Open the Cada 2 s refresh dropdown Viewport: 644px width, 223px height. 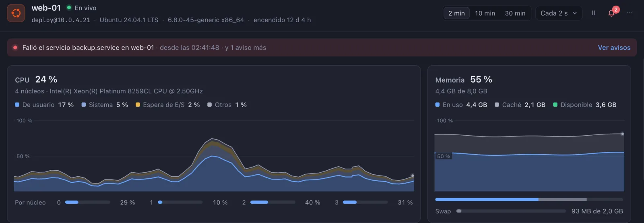[559, 13]
